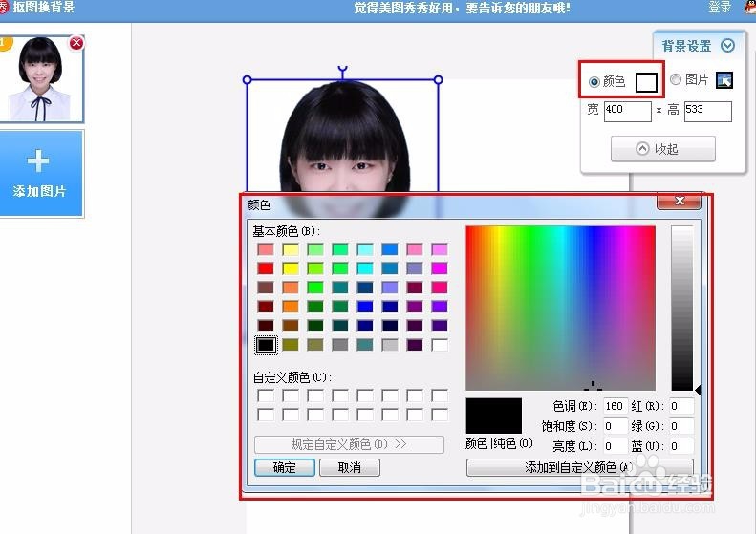Click 登录 in the title bar
Image resolution: width=756 pixels, height=534 pixels.
pos(720,7)
